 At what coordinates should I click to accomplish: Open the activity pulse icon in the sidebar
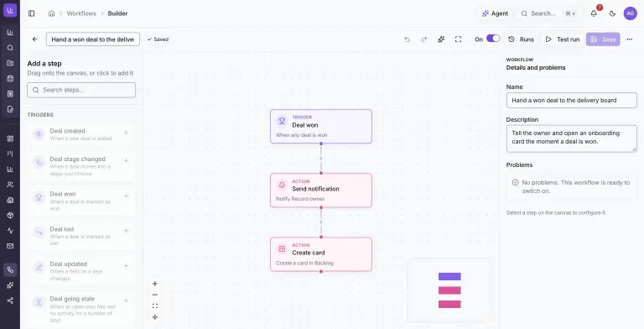(10, 231)
